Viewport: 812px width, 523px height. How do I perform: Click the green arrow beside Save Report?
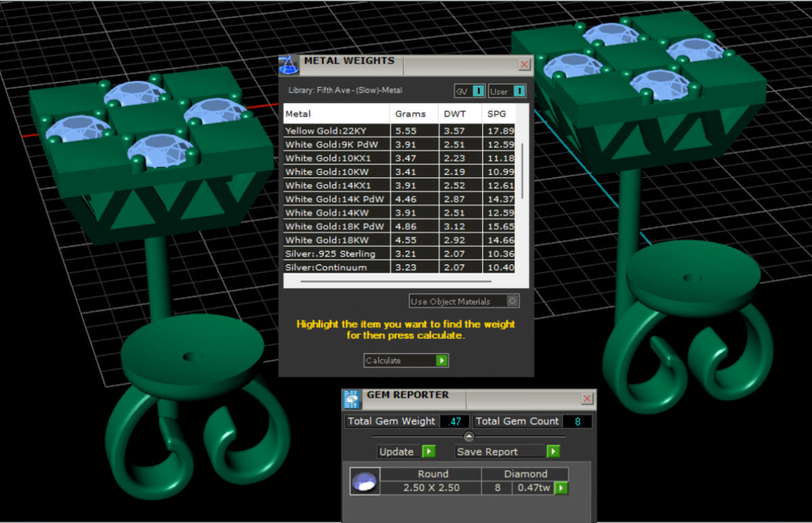tap(554, 451)
